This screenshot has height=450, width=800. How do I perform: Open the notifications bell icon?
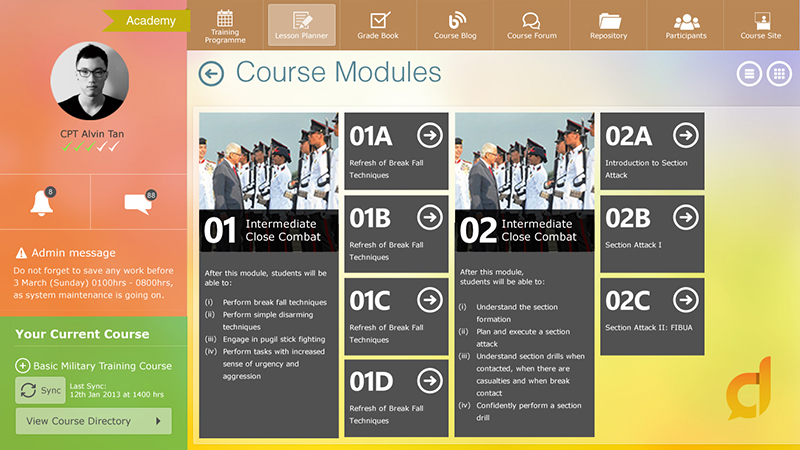point(43,202)
